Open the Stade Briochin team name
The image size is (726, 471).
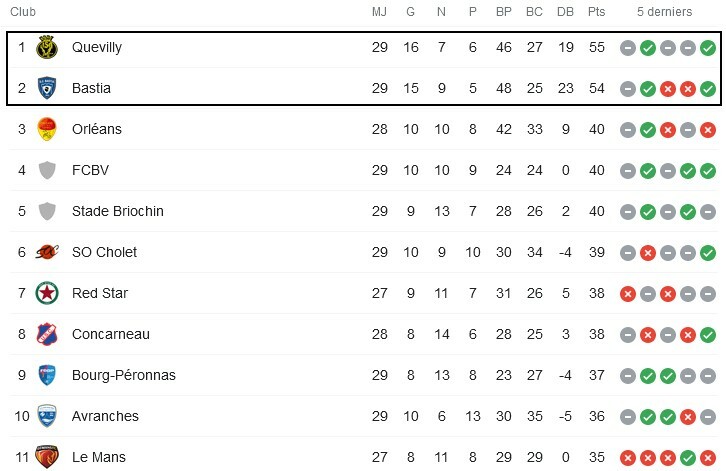117,211
